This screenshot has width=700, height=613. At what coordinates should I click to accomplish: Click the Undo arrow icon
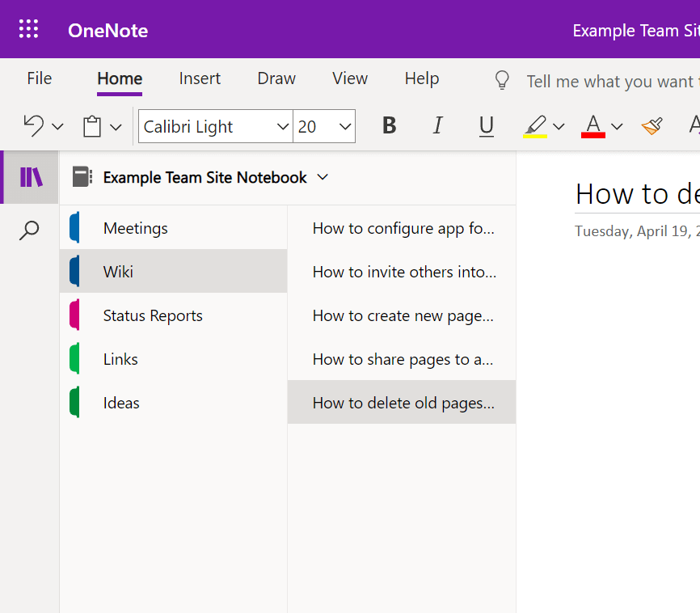tap(33, 126)
